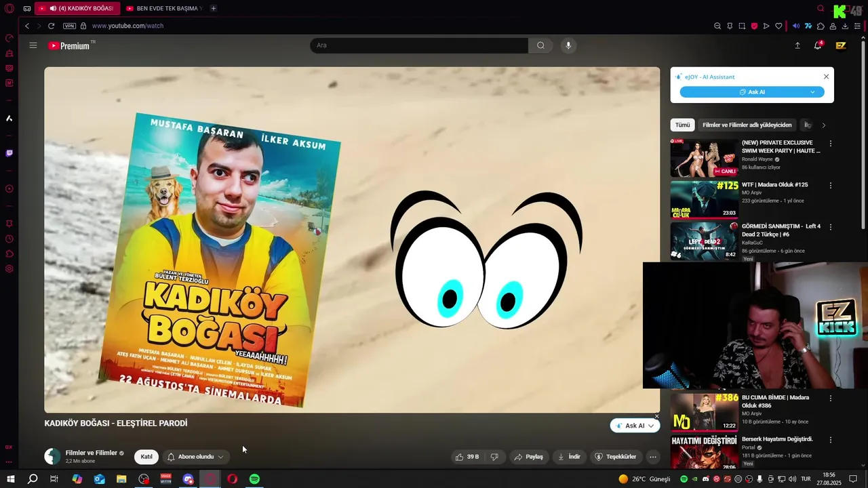Start voice search with microphone icon
This screenshot has height=488, width=868.
(568, 45)
